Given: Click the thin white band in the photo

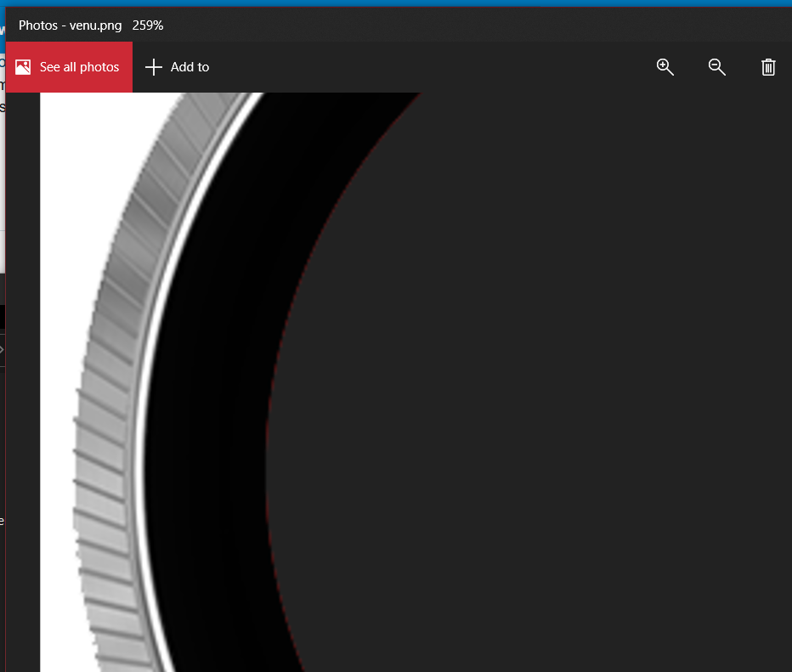Looking at the screenshot, I should click(142, 425).
